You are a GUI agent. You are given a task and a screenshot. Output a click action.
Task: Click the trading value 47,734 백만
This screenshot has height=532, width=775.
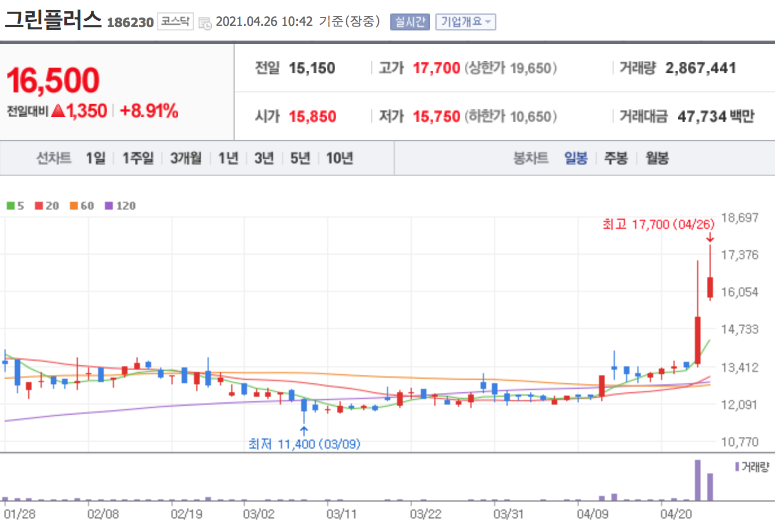(716, 117)
